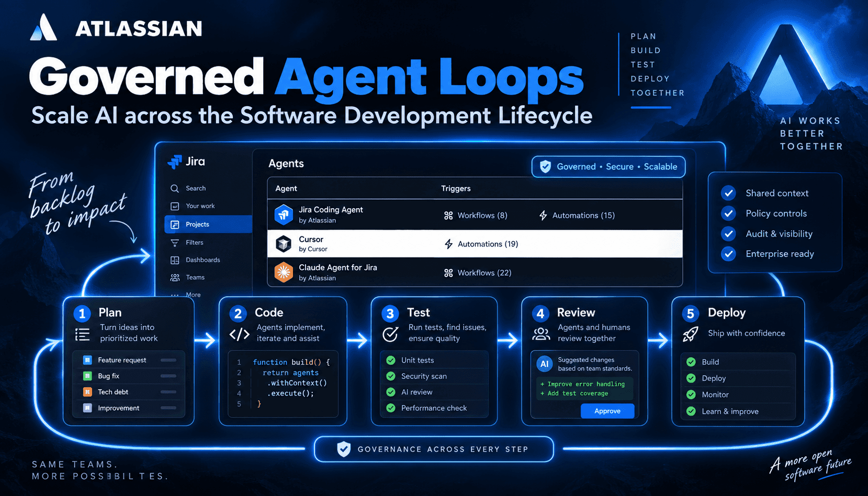Toggle the Build checkmark in Deploy
Image resolution: width=868 pixels, height=496 pixels.
(691, 362)
